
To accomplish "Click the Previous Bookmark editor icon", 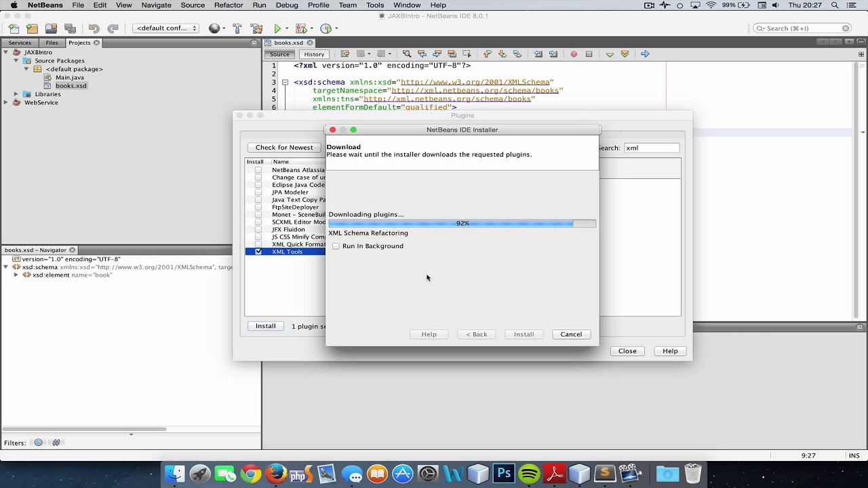I will pos(487,54).
